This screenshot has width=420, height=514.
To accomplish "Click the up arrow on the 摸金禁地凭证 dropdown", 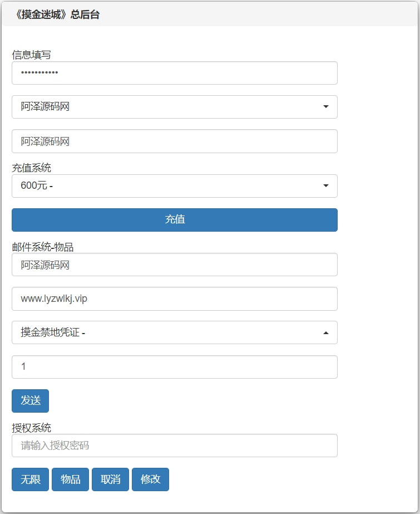I will point(326,333).
